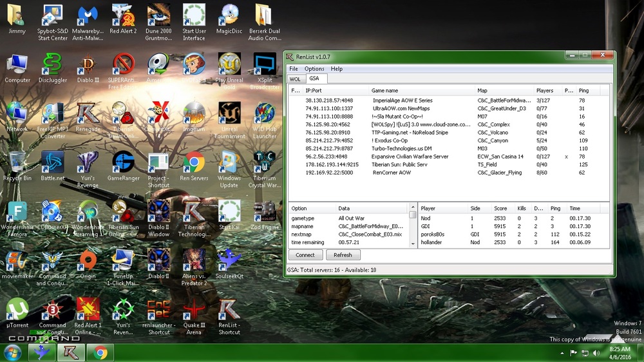Image resolution: width=644 pixels, height=362 pixels.
Task: Open the Jimmy user folder
Action: coord(17,19)
